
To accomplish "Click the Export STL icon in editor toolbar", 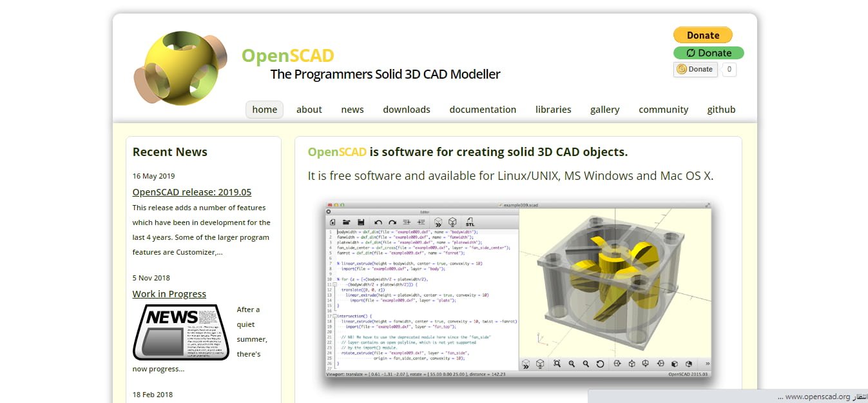I will point(470,222).
